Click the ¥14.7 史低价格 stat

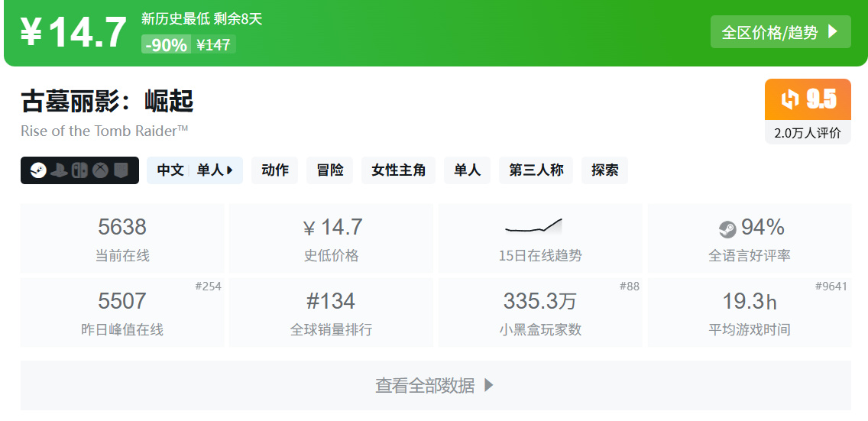pyautogui.click(x=331, y=238)
